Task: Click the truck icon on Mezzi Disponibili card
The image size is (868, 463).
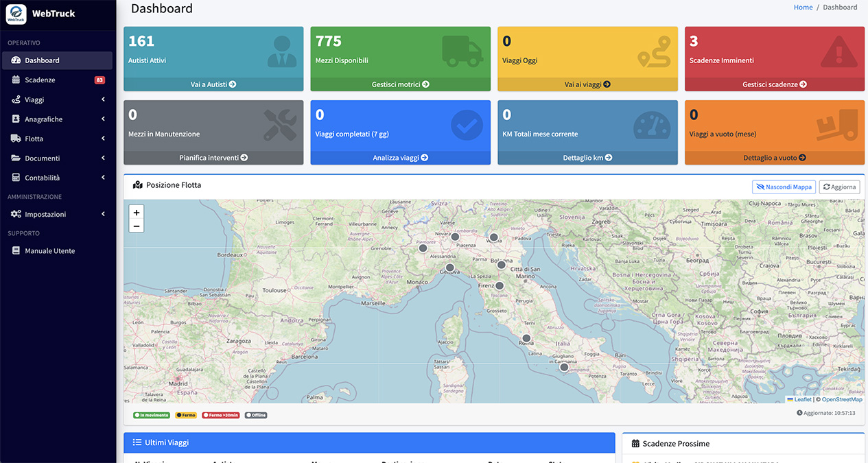Action: click(462, 51)
